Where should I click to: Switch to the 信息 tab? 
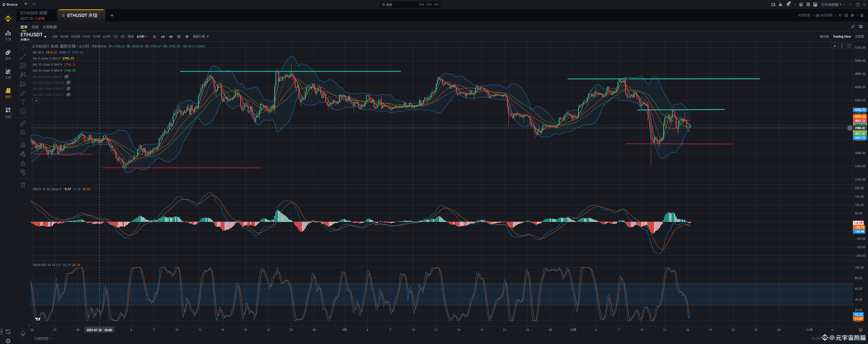click(35, 27)
